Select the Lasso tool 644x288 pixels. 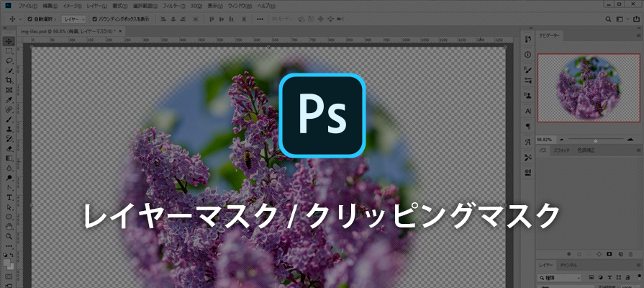pyautogui.click(x=9, y=60)
